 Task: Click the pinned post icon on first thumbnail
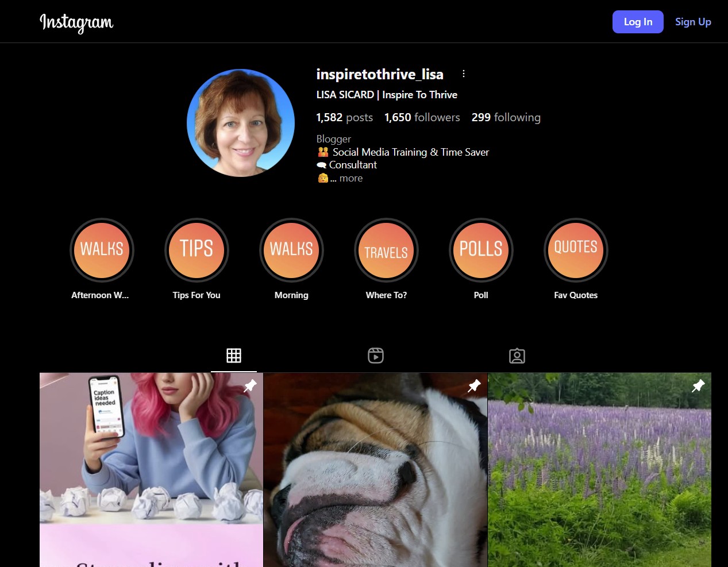[250, 385]
